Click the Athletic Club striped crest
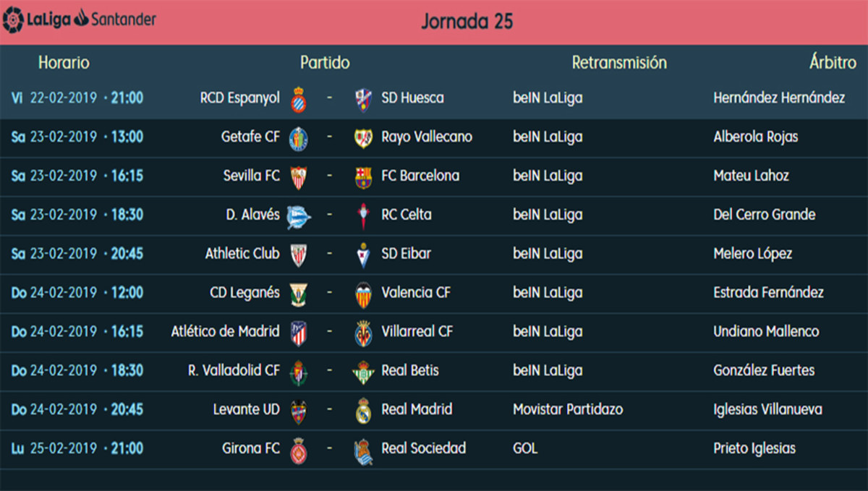Screen dimensions: 868x491 pos(299,255)
